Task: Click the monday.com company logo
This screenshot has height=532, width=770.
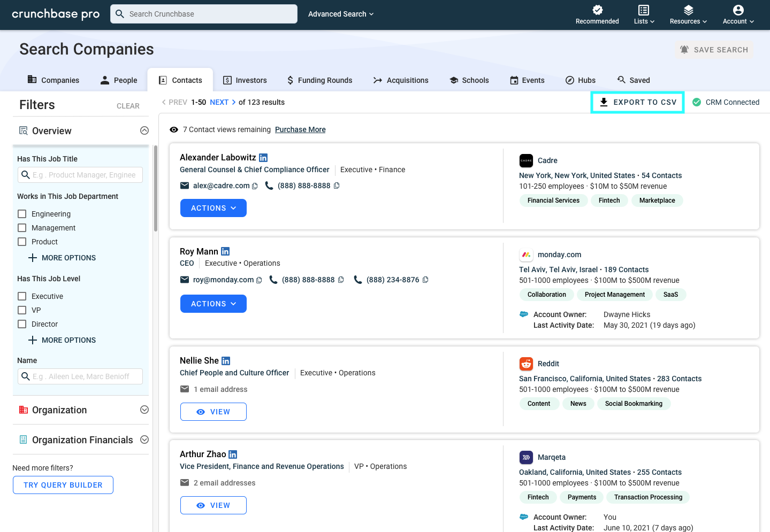Action: [x=526, y=255]
